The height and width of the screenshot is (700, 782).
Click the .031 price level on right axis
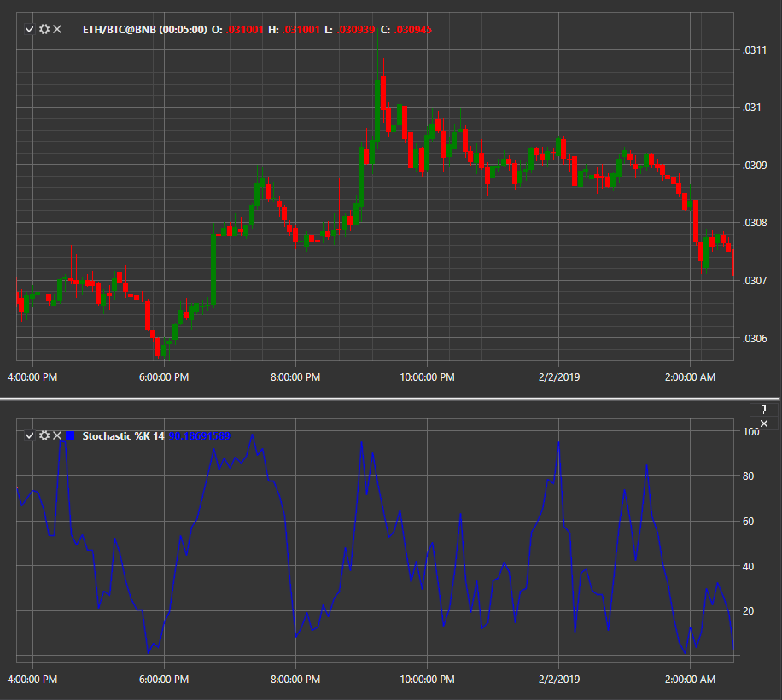click(x=752, y=108)
